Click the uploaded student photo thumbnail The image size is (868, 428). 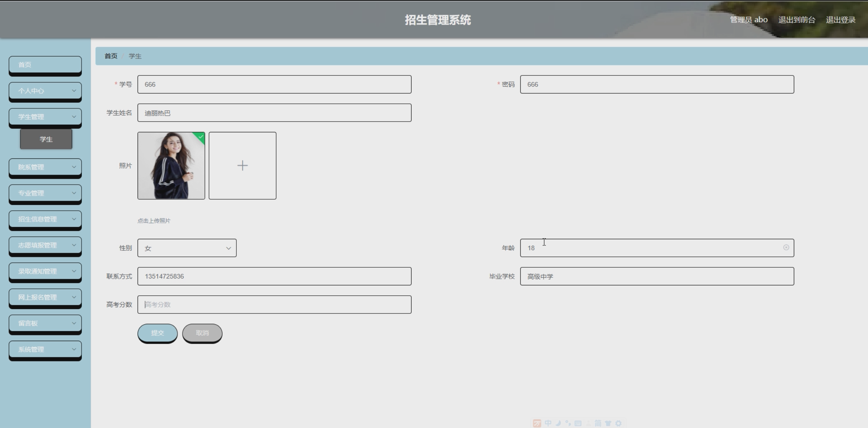(171, 166)
